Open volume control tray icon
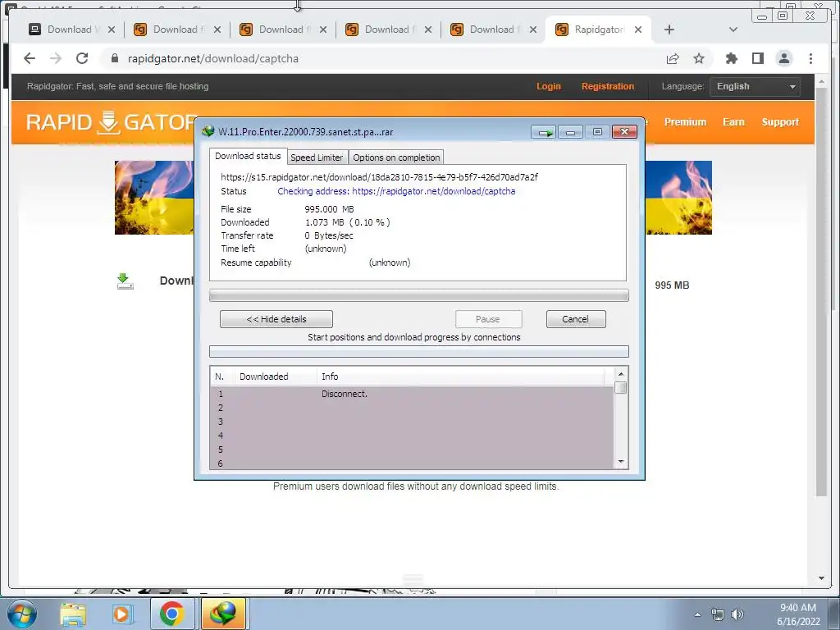 (x=737, y=614)
